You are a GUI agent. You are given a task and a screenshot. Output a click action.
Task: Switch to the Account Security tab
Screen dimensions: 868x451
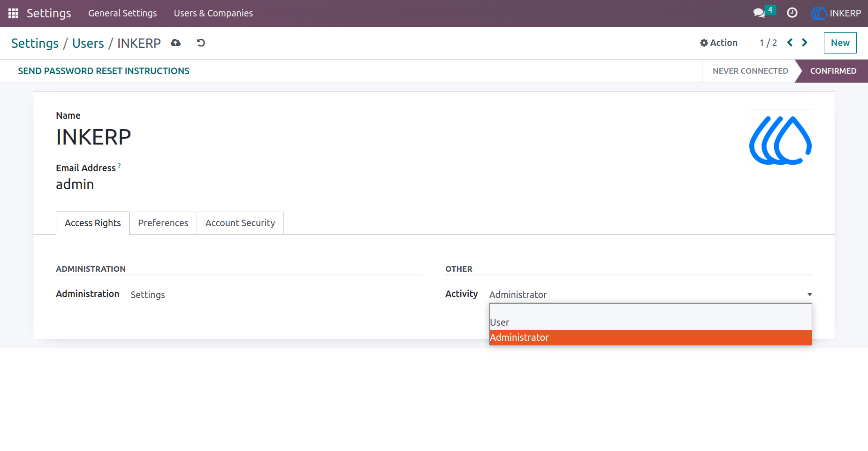pyautogui.click(x=240, y=223)
